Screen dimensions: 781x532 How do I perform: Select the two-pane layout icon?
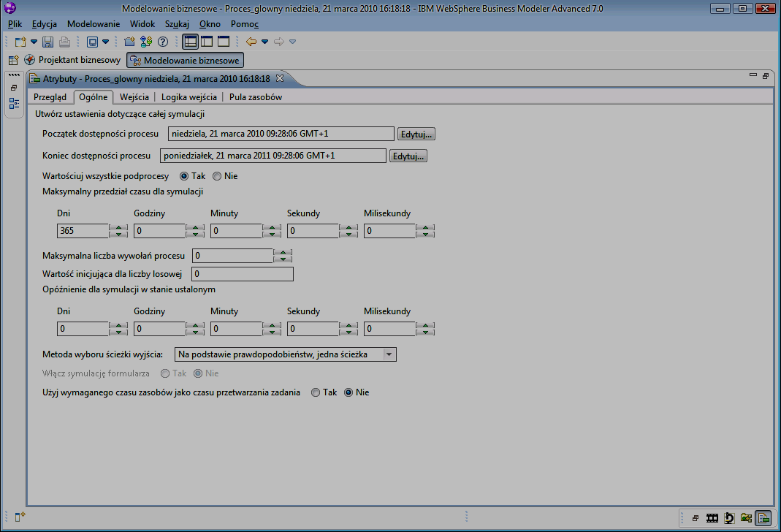click(207, 42)
